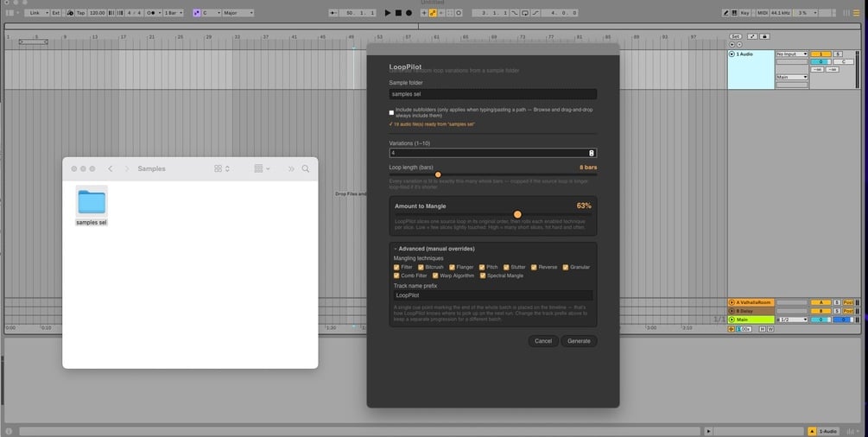Change Finder icon view mode
This screenshot has height=437, width=868.
(221, 168)
